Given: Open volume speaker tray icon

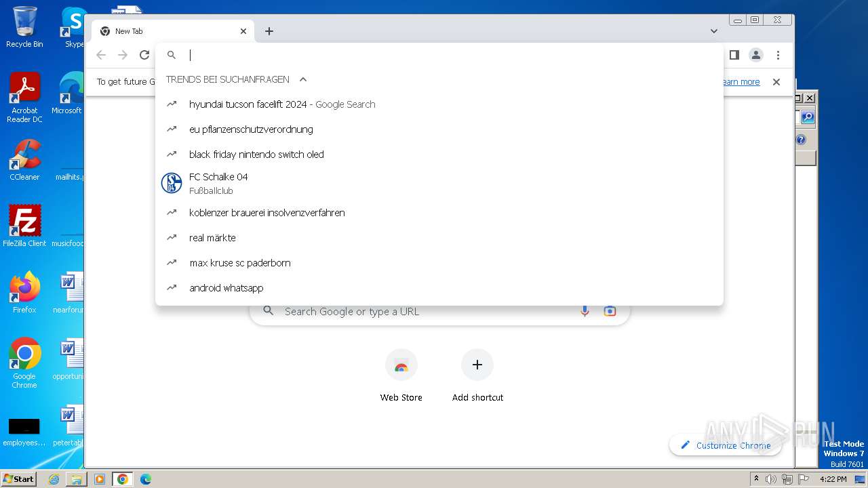Looking at the screenshot, I should tap(771, 479).
